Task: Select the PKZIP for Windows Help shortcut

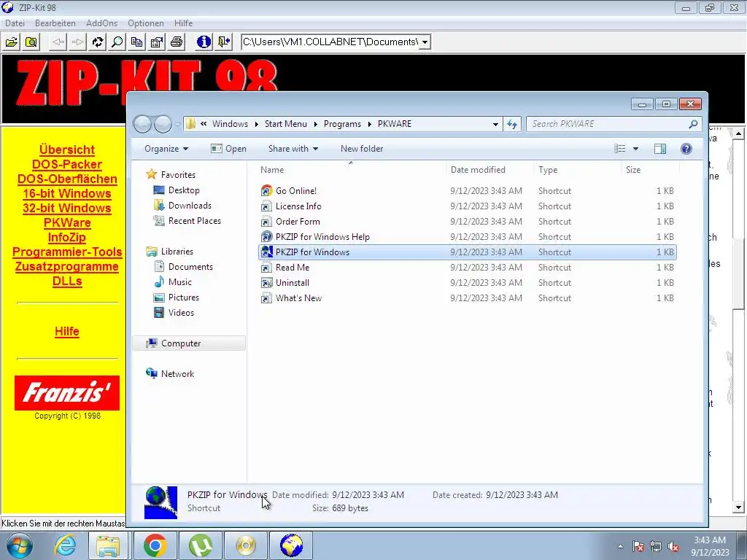Action: coord(467,237)
